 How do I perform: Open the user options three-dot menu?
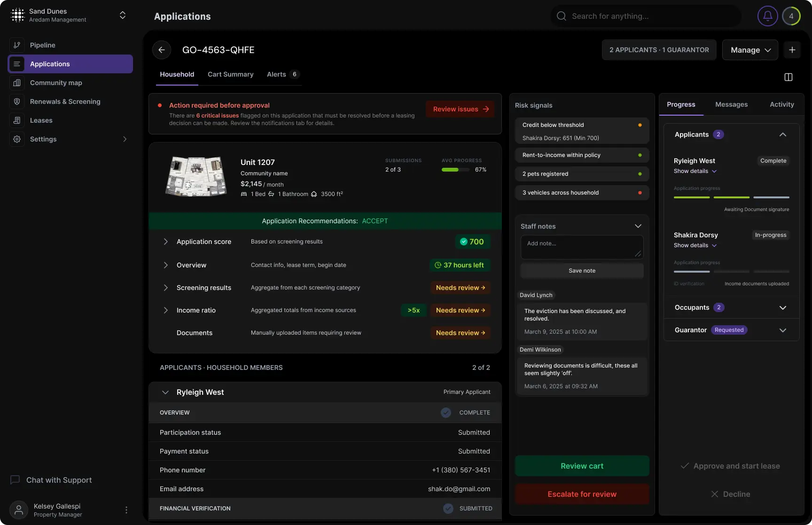(x=126, y=510)
